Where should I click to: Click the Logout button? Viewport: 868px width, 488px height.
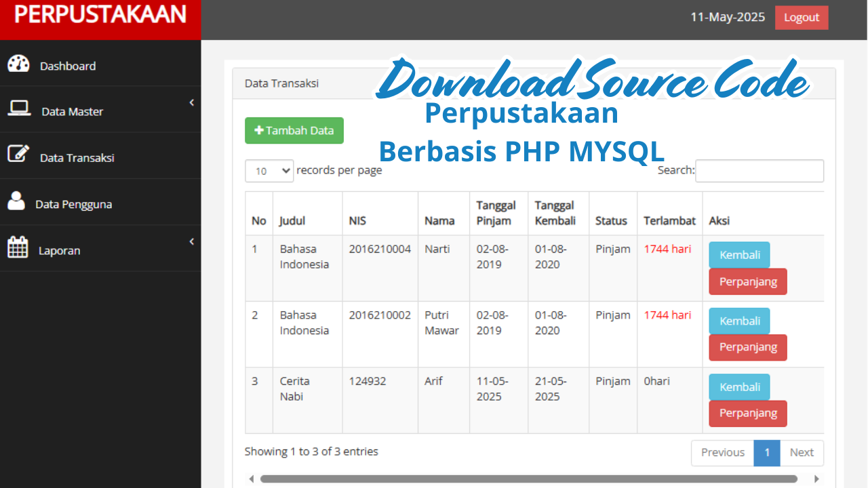tap(802, 18)
